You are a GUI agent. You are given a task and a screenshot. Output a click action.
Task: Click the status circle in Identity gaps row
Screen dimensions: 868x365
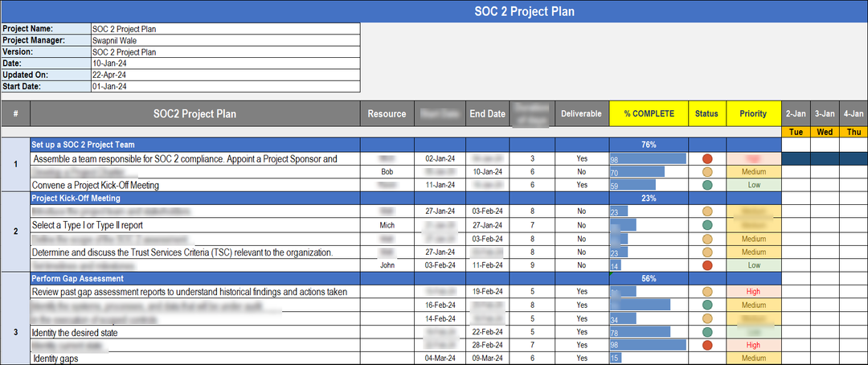click(707, 359)
